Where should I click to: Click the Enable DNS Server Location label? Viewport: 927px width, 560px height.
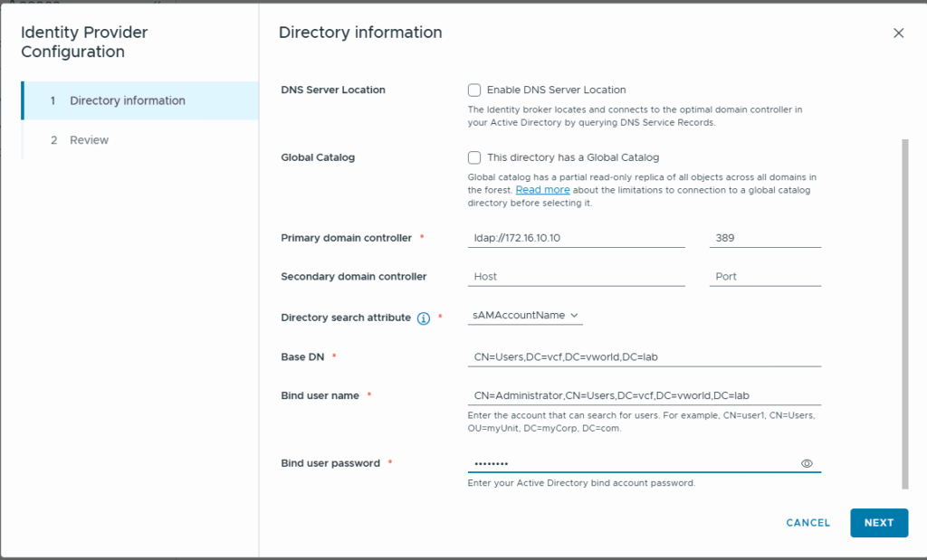click(x=556, y=90)
